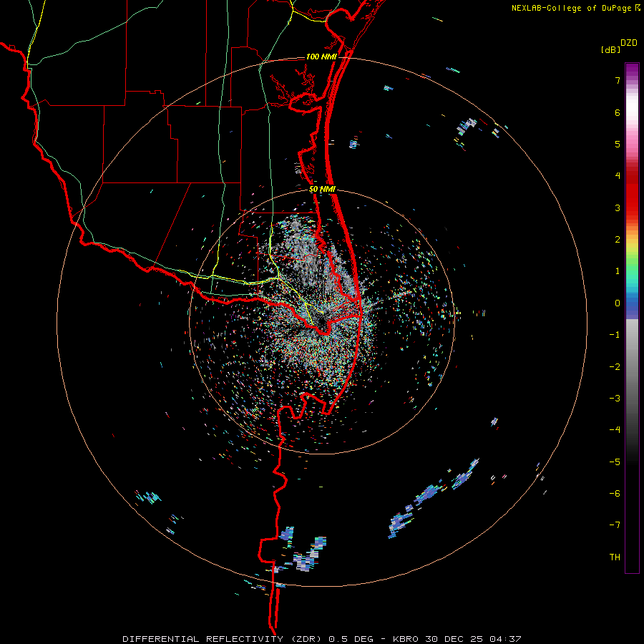Click the 100 NMI range ring label
This screenshot has height=644, width=644.
321,57
